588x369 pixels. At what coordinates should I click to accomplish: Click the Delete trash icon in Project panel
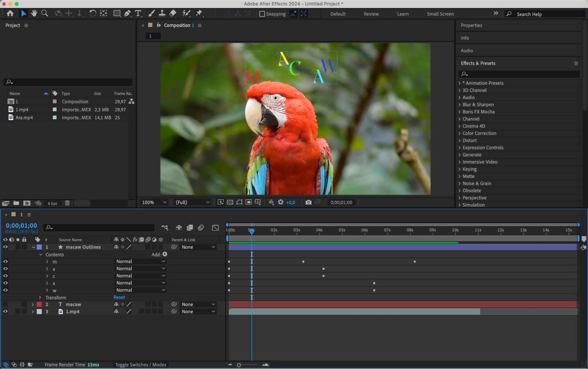[67, 203]
